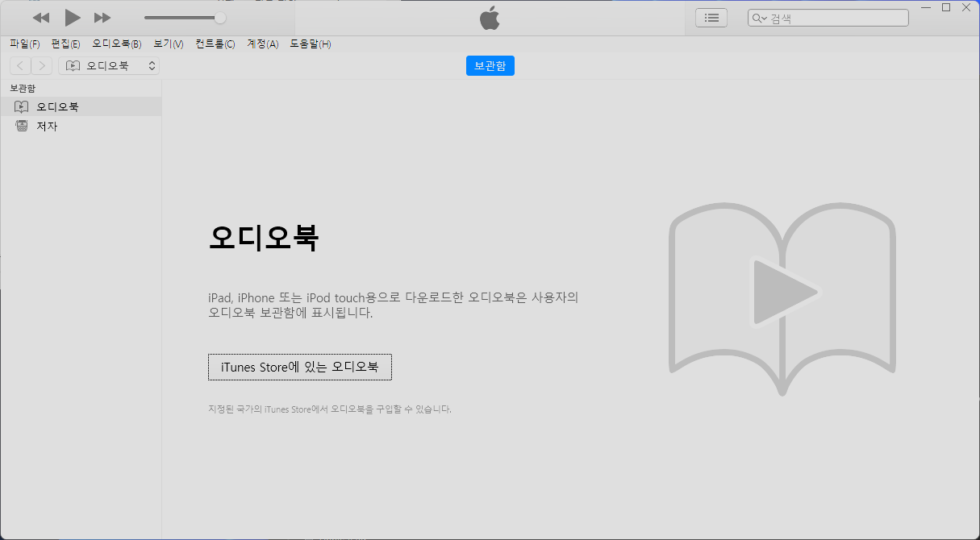Open the Up Next list view button
The height and width of the screenshot is (540, 980).
(711, 18)
